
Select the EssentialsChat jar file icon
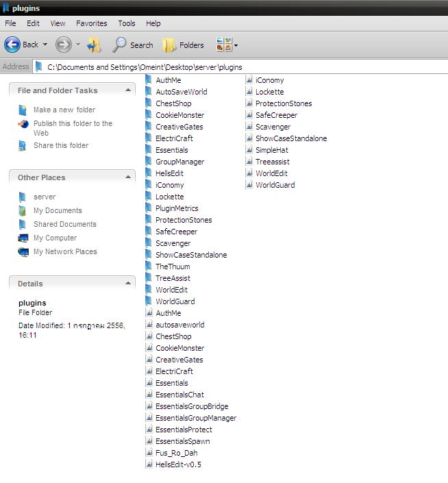tap(149, 395)
